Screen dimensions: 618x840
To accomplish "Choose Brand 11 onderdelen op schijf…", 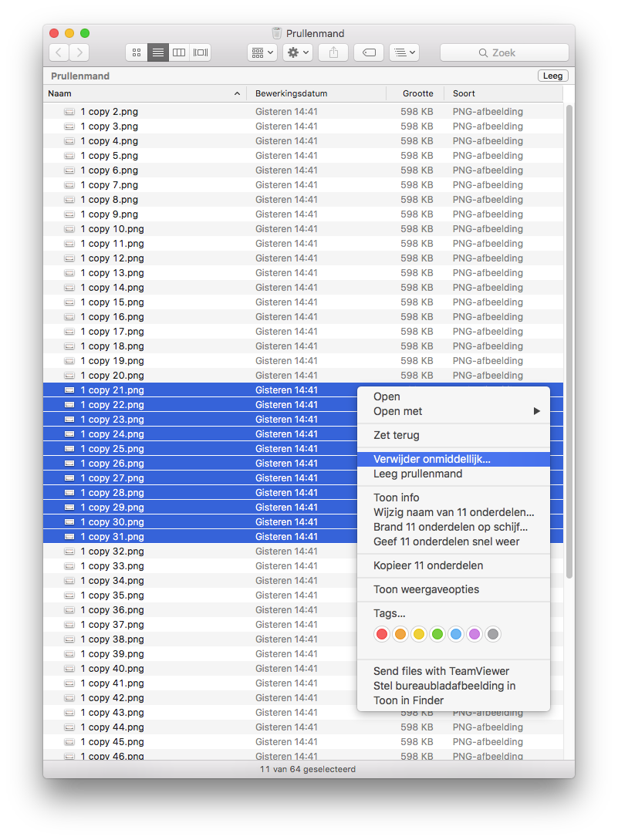I will tap(454, 527).
